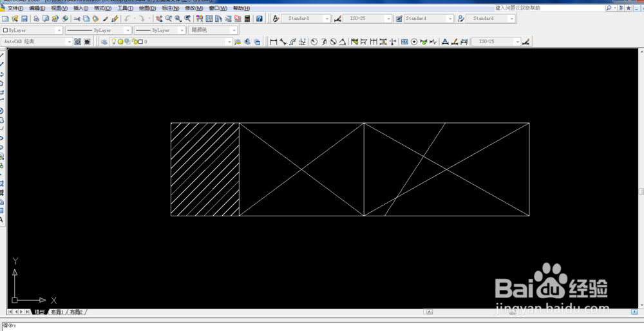Image resolution: width=644 pixels, height=331 pixels.
Task: Click the Workspace Settings gear icon
Action: [x=78, y=41]
